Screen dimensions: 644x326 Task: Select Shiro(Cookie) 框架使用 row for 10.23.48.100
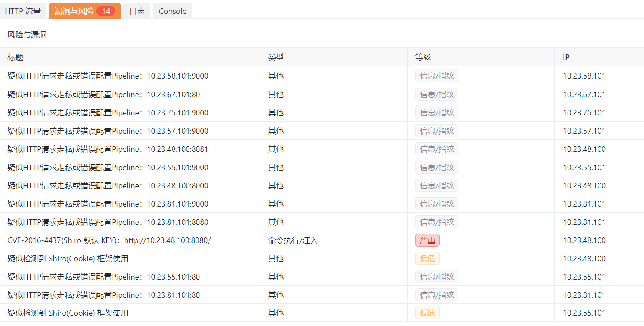pos(322,258)
